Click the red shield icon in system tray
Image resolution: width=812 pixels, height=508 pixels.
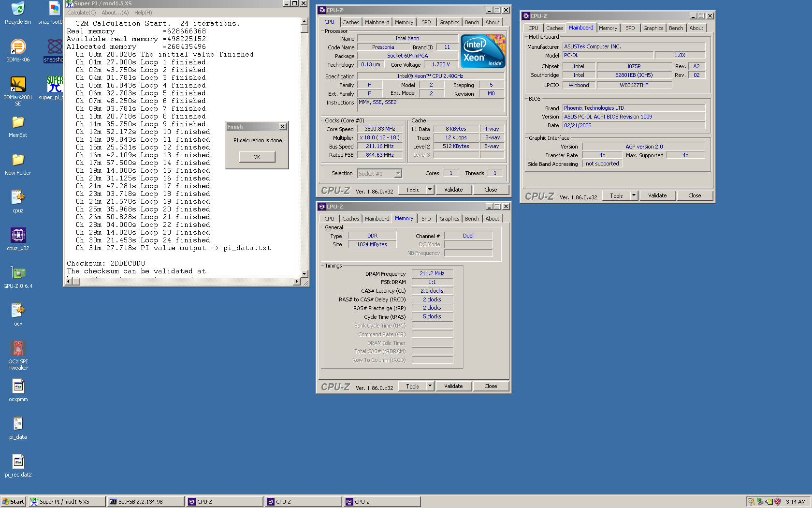pos(778,502)
